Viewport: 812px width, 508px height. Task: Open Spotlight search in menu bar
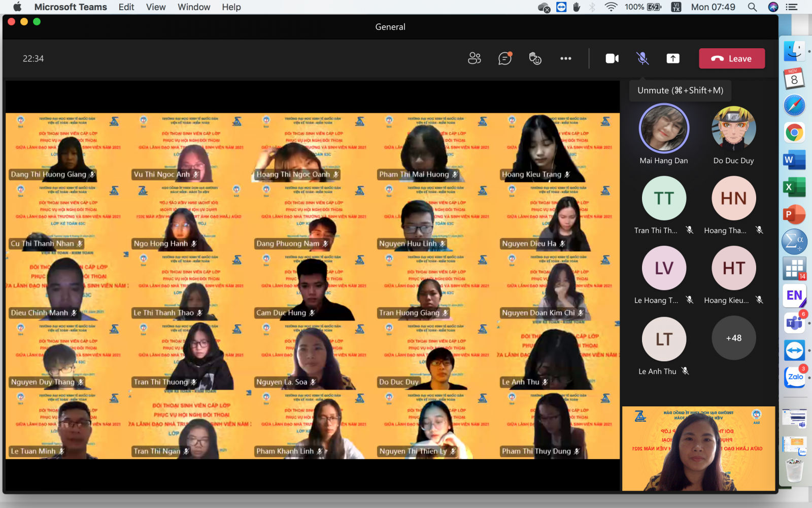tap(752, 7)
